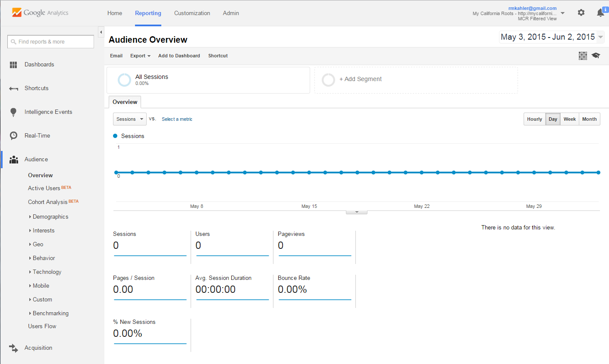Open Acquisition in the sidebar
Screen dimensions: 609x364
(38, 348)
